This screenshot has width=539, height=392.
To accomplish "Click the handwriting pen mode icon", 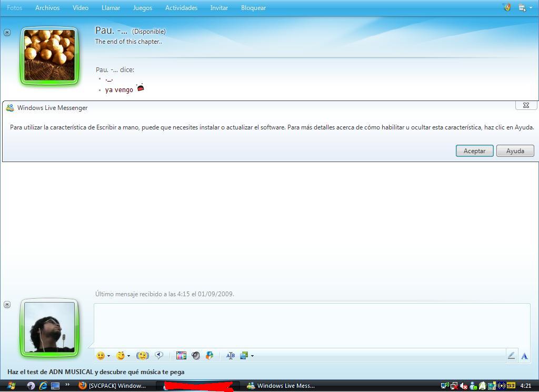I will tap(511, 356).
